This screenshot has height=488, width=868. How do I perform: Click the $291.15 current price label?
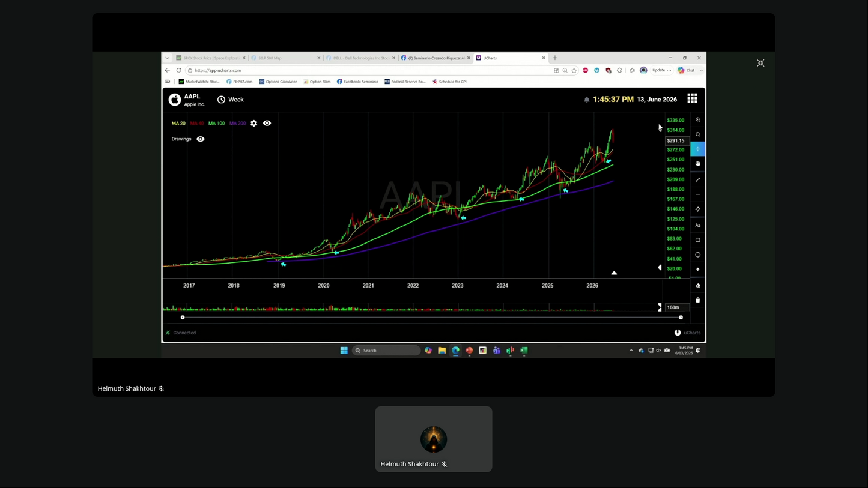pyautogui.click(x=676, y=141)
